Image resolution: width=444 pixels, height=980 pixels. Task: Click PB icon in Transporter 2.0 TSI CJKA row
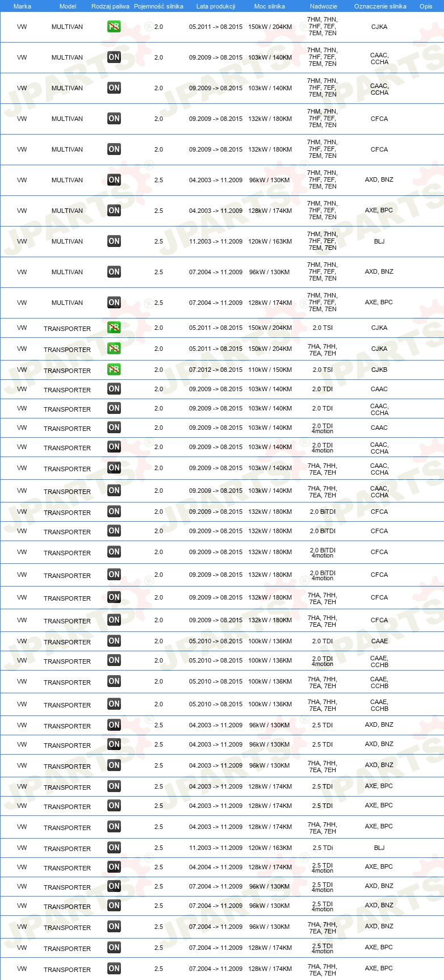(x=114, y=328)
